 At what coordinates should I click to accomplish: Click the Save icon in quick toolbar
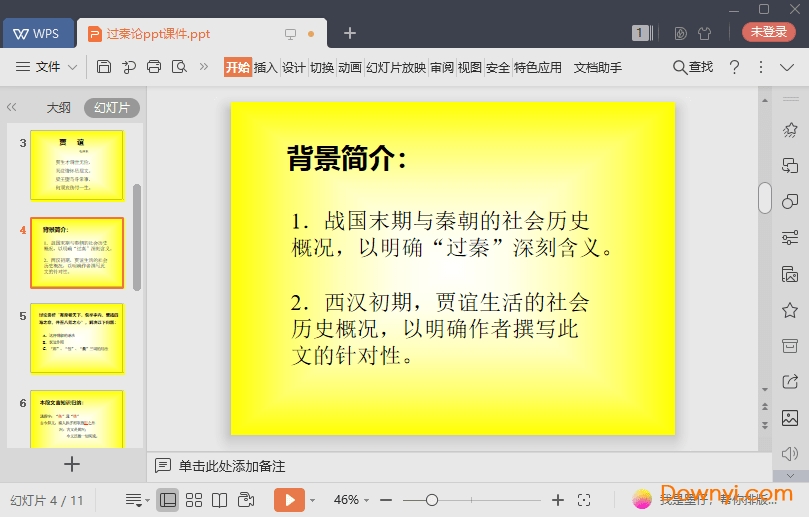tap(104, 67)
